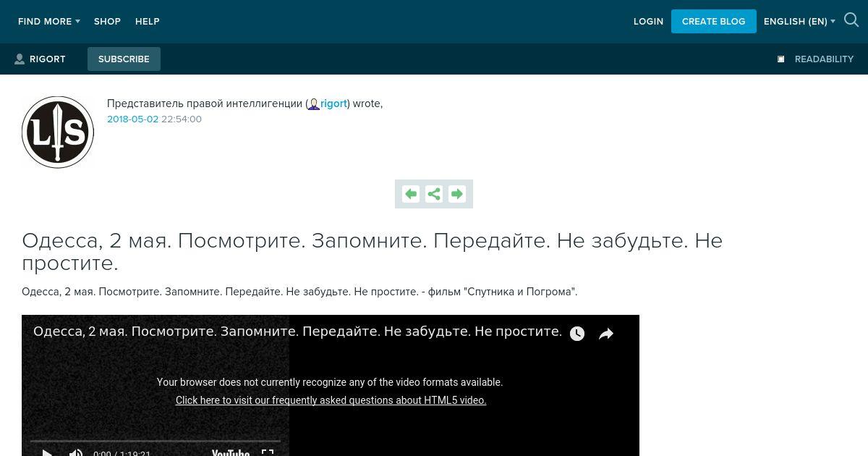Click the next entry arrow icon
This screenshot has height=456, width=868.
click(457, 194)
